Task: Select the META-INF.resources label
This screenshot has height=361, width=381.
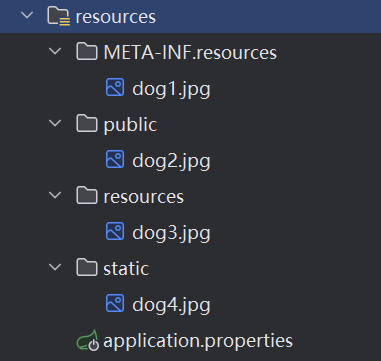Action: pyautogui.click(x=190, y=53)
